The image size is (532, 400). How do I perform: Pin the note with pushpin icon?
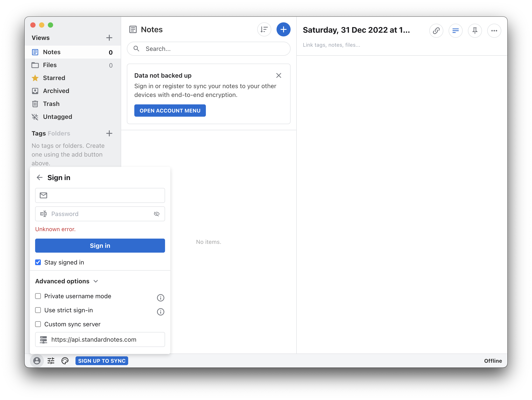[474, 30]
